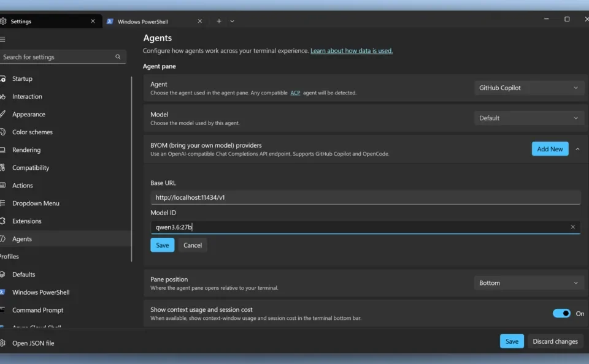
Task: Click Open JSON file
Action: point(33,343)
